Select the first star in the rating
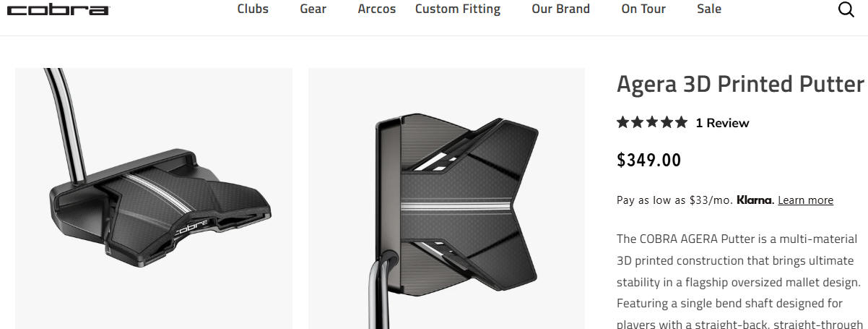 [x=623, y=122]
